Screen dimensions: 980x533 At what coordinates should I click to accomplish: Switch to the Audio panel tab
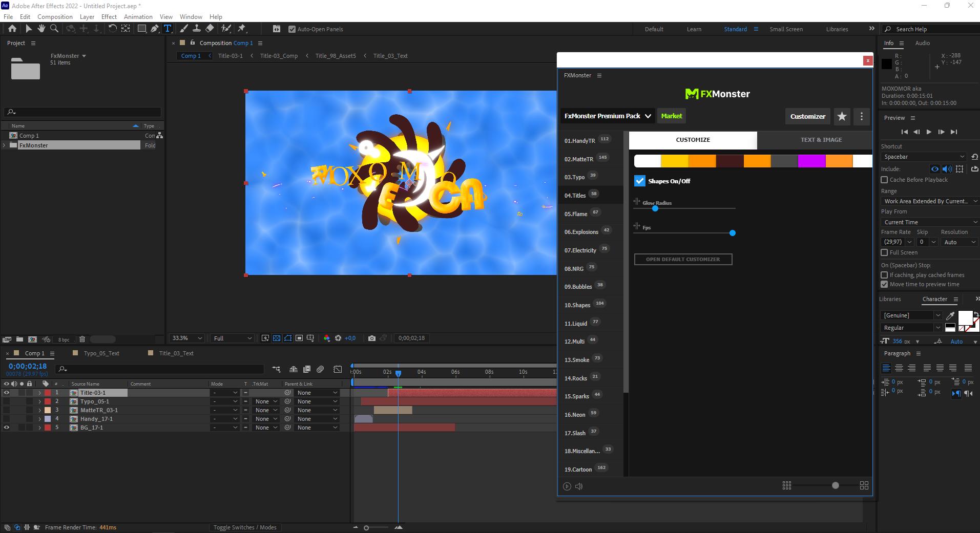coord(923,43)
